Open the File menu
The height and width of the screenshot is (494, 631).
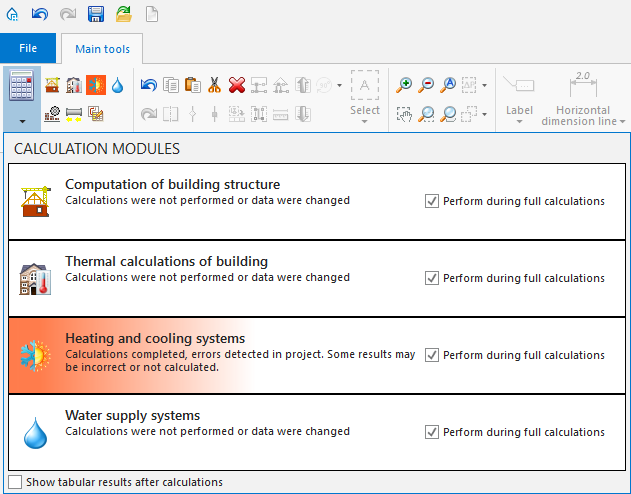28,48
